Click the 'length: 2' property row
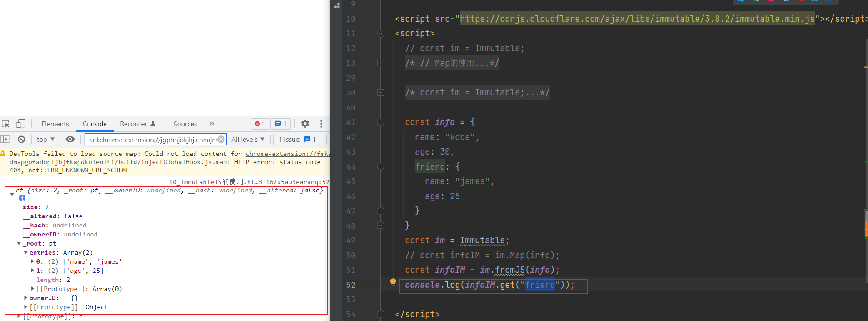This screenshot has width=868, height=321. pos(53,280)
